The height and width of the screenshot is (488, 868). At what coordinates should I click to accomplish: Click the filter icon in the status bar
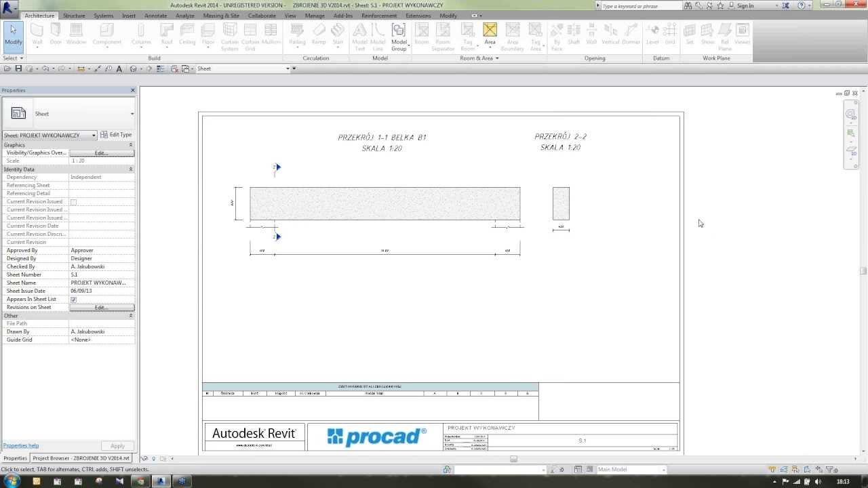pos(829,469)
